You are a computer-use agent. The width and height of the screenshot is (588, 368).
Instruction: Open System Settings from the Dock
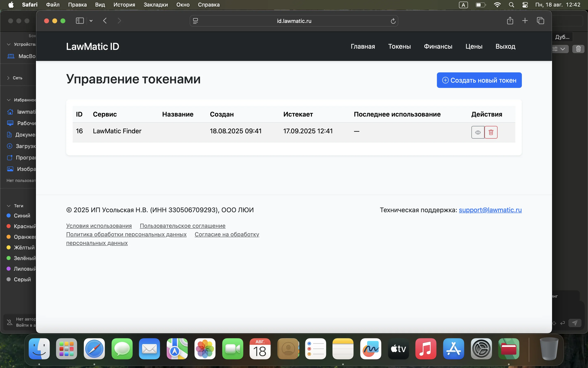pos(481,349)
